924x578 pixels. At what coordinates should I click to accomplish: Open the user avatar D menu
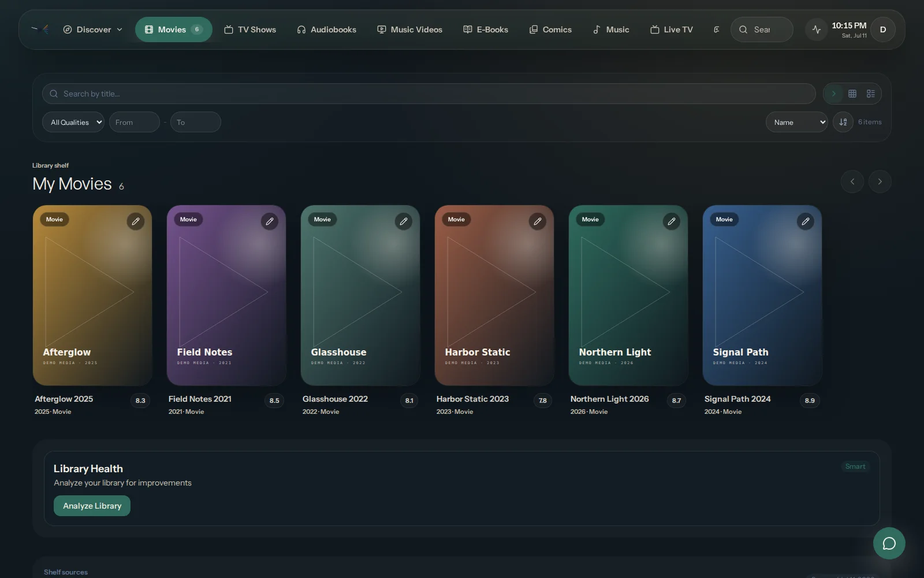click(x=883, y=29)
